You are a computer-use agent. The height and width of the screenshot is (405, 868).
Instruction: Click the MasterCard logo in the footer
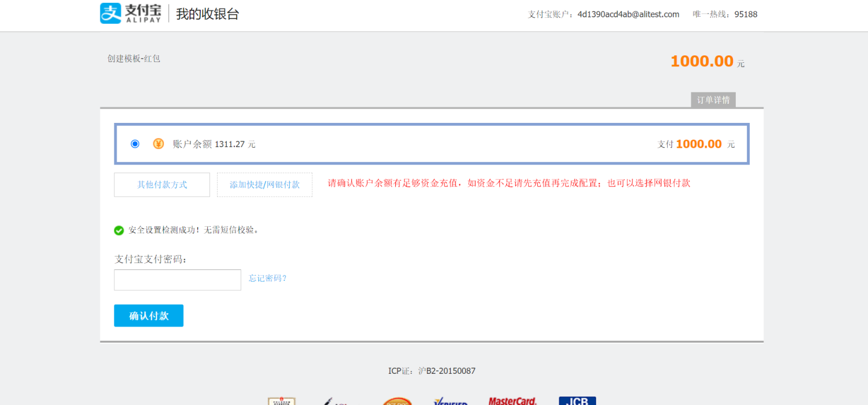point(512,400)
